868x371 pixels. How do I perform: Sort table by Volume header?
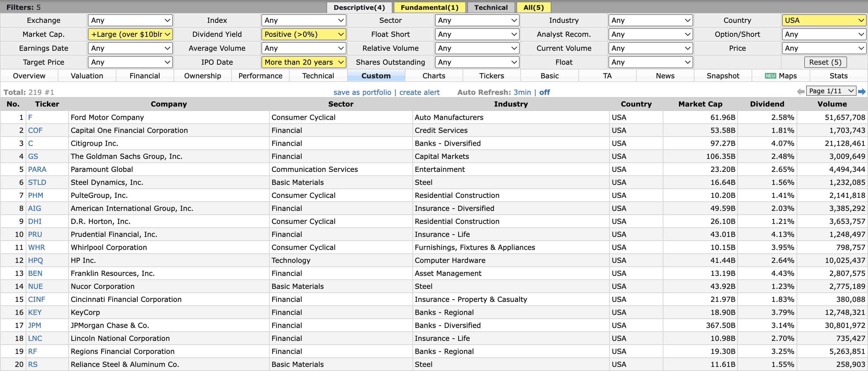pyautogui.click(x=832, y=104)
